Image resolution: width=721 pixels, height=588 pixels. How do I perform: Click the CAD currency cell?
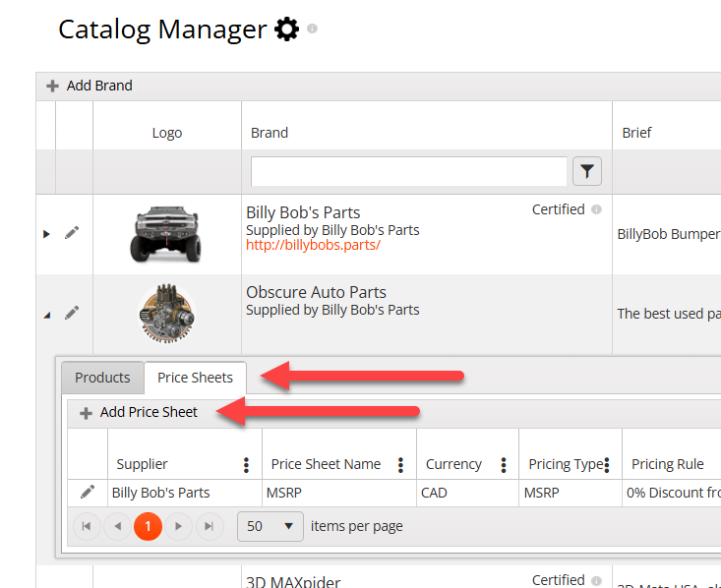(x=467, y=493)
